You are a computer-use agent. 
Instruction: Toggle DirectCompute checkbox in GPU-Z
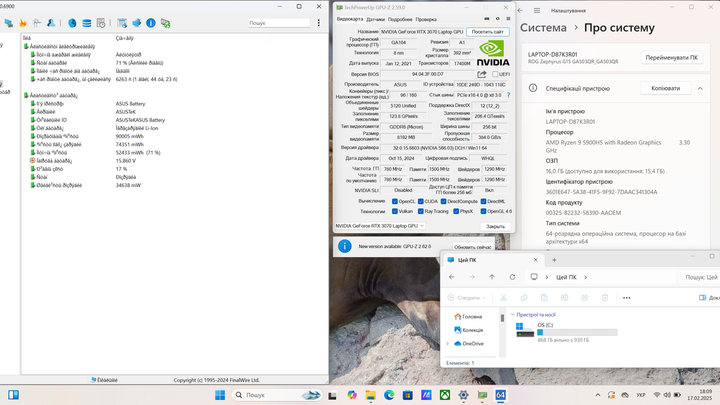pos(444,201)
